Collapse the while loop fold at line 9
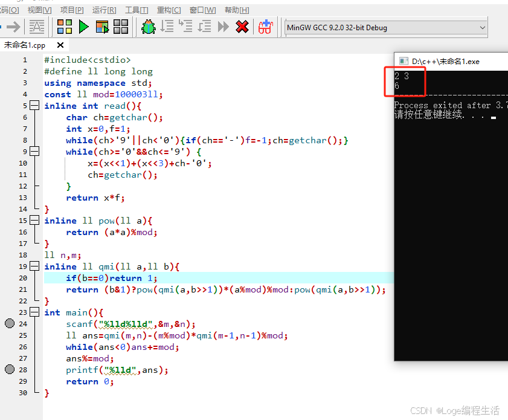The height and width of the screenshot is (420, 508). point(34,151)
